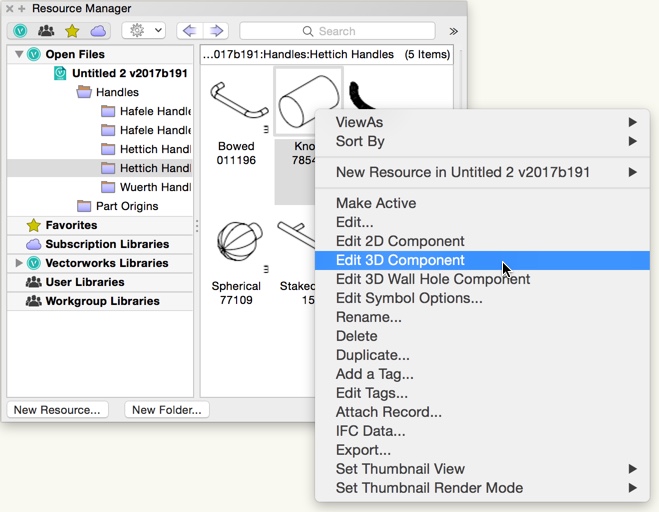This screenshot has width=659, height=512.
Task: Choose Edit 3D Component
Action: coord(482,260)
